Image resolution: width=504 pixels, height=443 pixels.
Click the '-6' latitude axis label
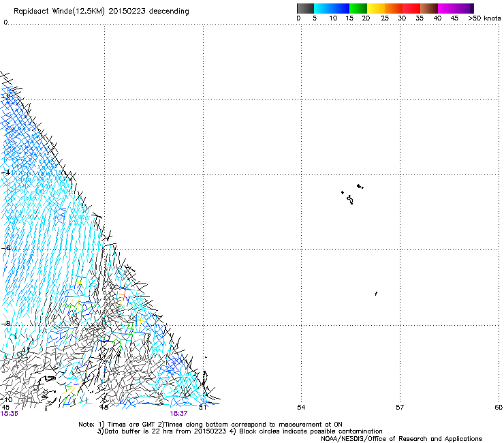coord(5,248)
